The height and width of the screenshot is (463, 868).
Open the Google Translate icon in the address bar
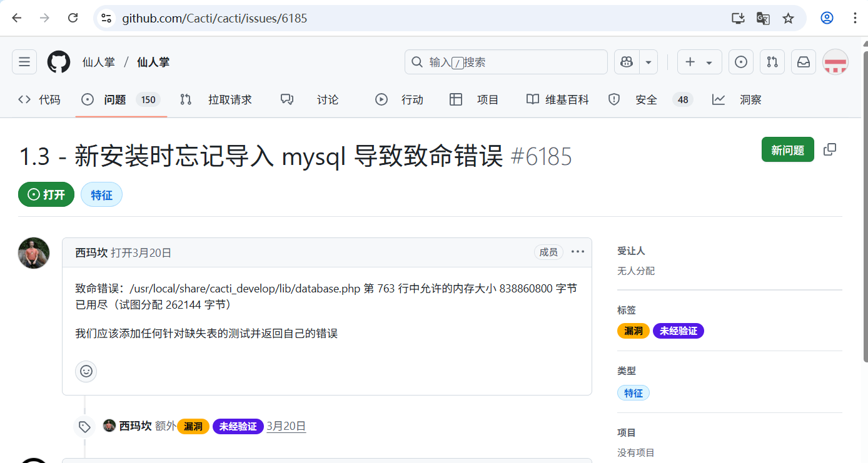point(763,18)
